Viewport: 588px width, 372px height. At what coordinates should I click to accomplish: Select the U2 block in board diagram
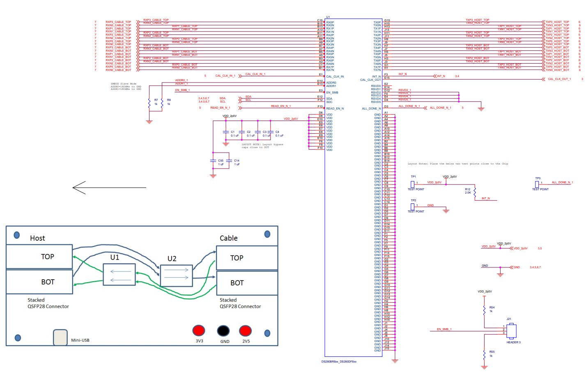pyautogui.click(x=176, y=276)
